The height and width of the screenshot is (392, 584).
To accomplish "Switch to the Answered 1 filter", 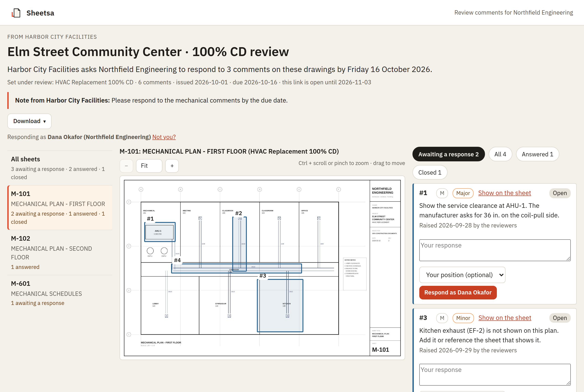I will point(537,154).
